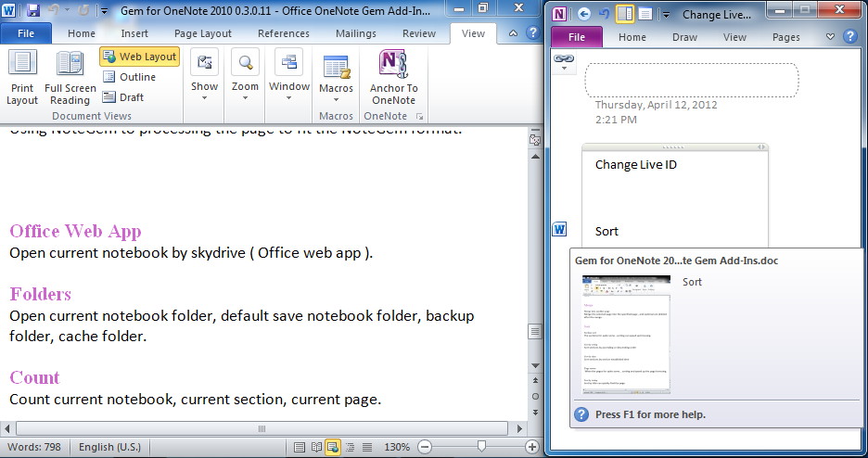
Task: Click Full Page View icon in OneNote
Action: click(x=645, y=14)
